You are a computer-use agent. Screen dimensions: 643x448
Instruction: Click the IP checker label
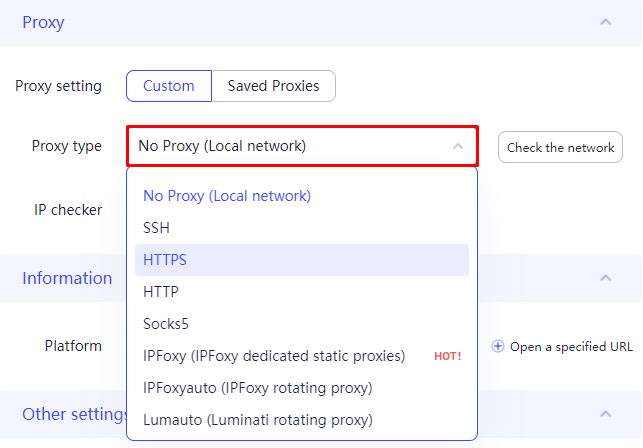(x=68, y=210)
